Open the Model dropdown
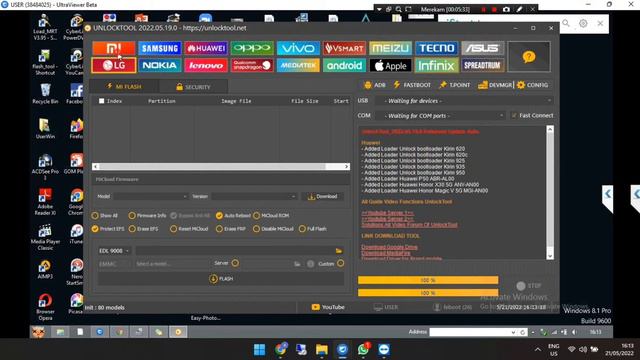Viewport: 640px width, 360px height. [x=151, y=196]
